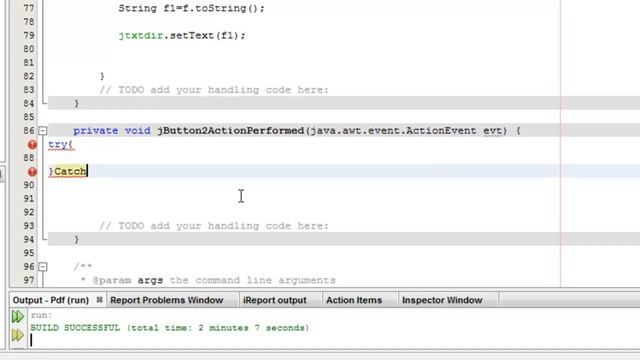Click the closing brace at line 94
The width and height of the screenshot is (640, 360).
tap(76, 240)
